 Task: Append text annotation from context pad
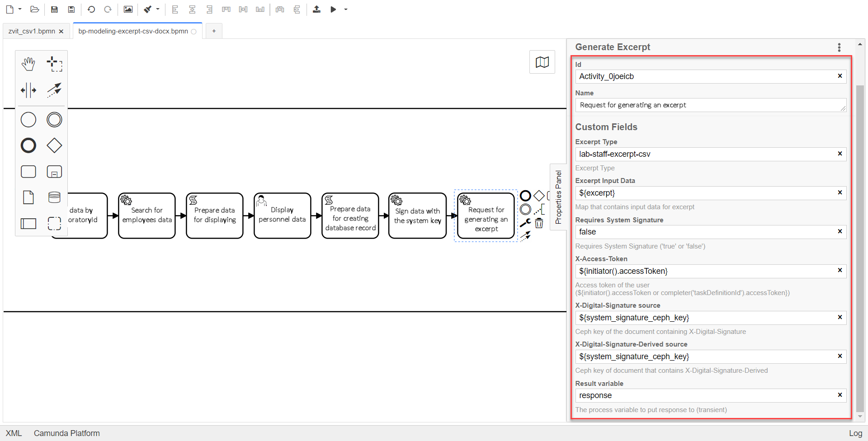coord(539,209)
